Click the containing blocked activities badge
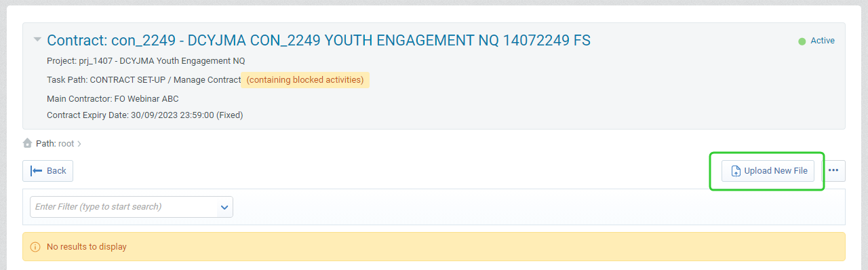Screen dimensions: 868x270 (x=305, y=80)
